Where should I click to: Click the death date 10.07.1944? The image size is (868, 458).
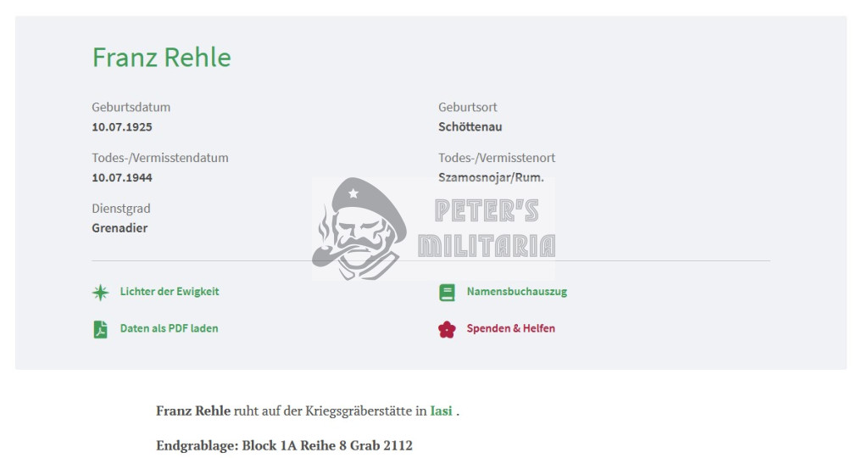point(122,178)
